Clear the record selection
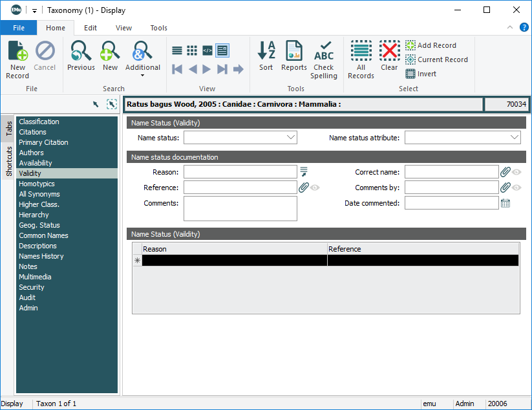Image resolution: width=532 pixels, height=410 pixels. coord(389,56)
